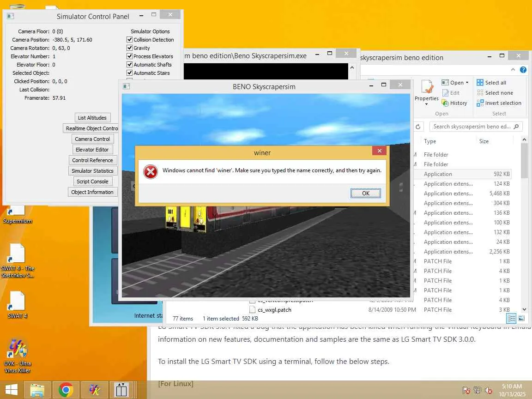The width and height of the screenshot is (532, 399).
Task: Click network tray icon
Action: pyautogui.click(x=478, y=390)
